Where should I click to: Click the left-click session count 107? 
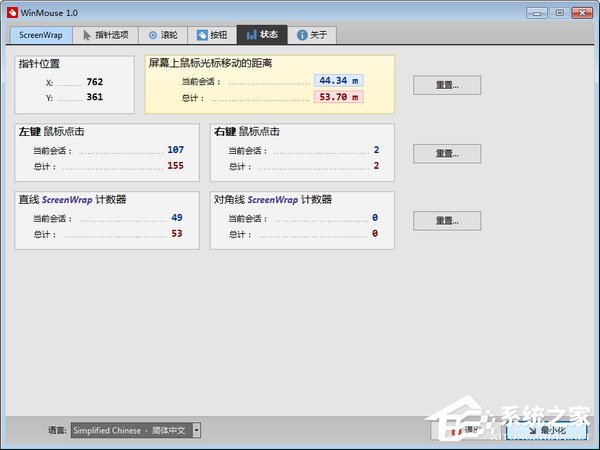click(x=176, y=150)
